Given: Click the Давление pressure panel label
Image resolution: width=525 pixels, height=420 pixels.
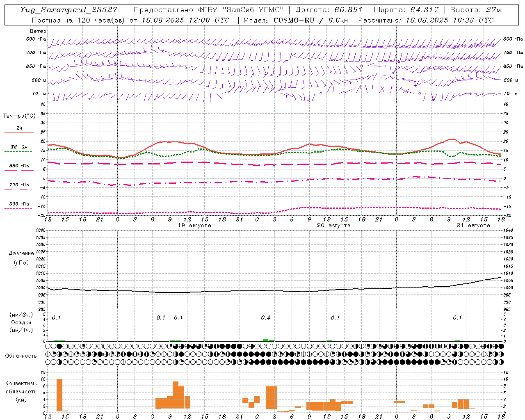Looking at the screenshot, I should (21, 253).
